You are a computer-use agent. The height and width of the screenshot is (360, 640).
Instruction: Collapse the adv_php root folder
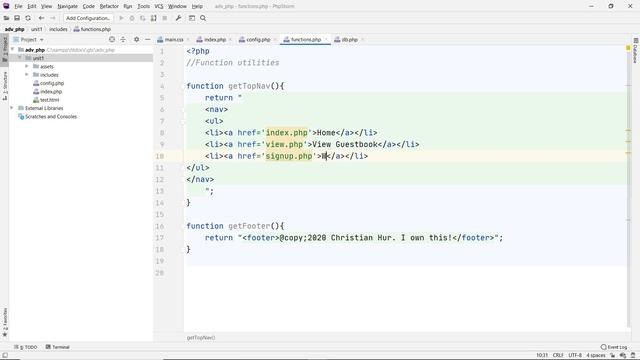(x=13, y=50)
